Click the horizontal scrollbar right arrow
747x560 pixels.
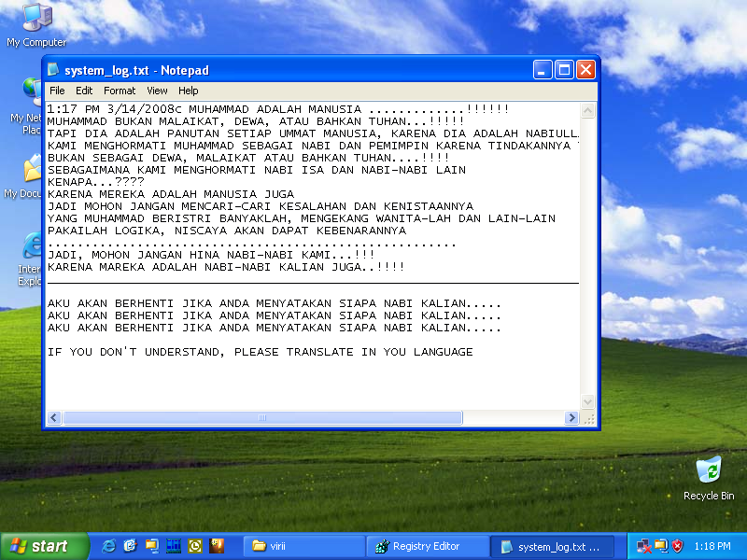(571, 417)
